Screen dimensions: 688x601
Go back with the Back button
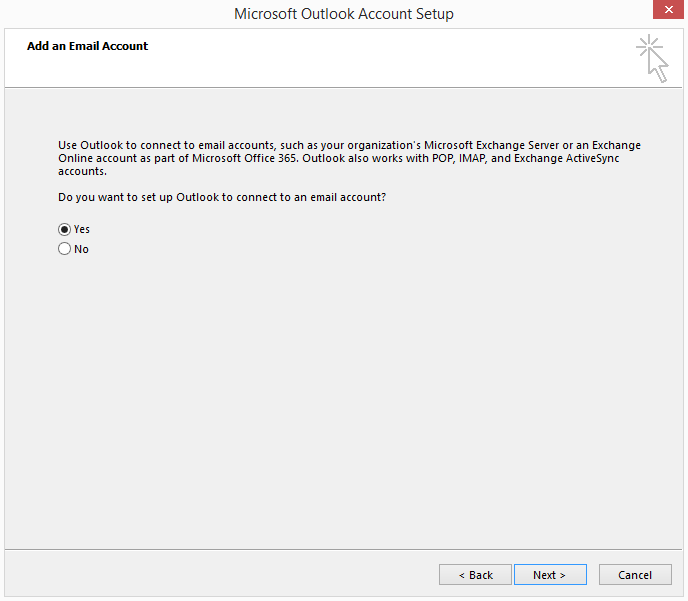click(475, 575)
